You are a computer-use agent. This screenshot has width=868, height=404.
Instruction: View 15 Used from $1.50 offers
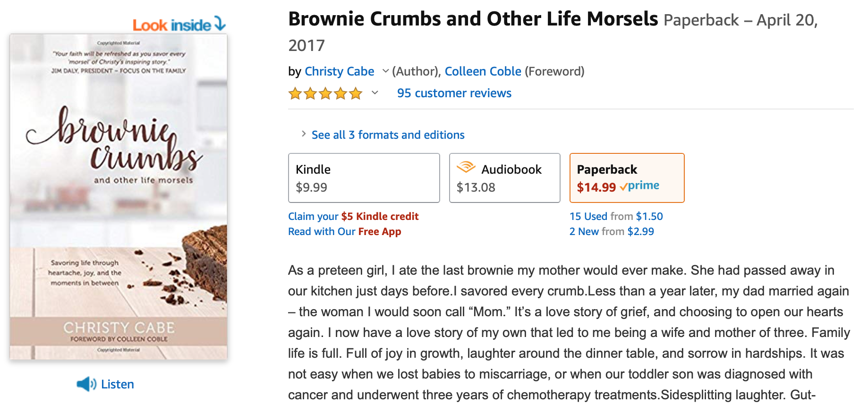click(616, 216)
